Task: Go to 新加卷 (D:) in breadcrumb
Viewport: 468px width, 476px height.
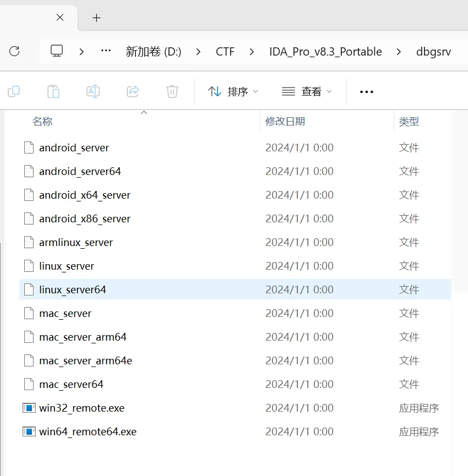Action: (x=154, y=52)
